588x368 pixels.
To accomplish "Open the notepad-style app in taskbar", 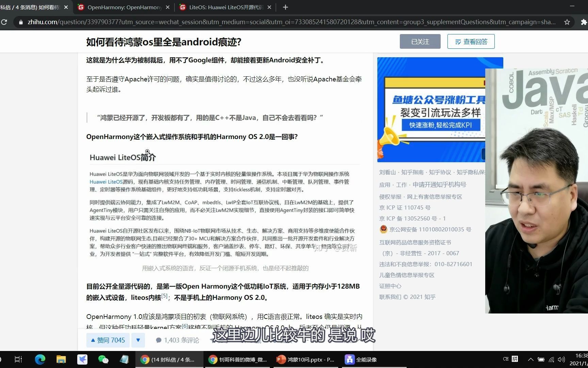I will point(124,359).
